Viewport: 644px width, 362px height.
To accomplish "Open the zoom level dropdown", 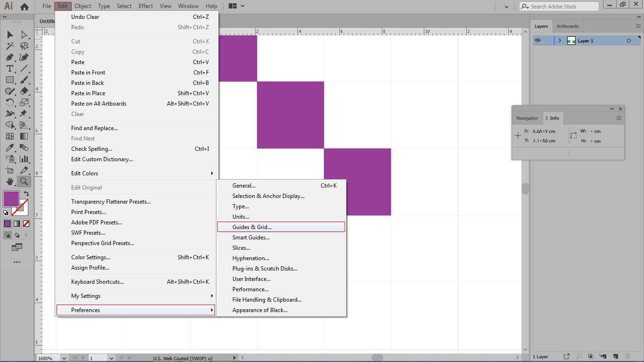I will point(64,358).
